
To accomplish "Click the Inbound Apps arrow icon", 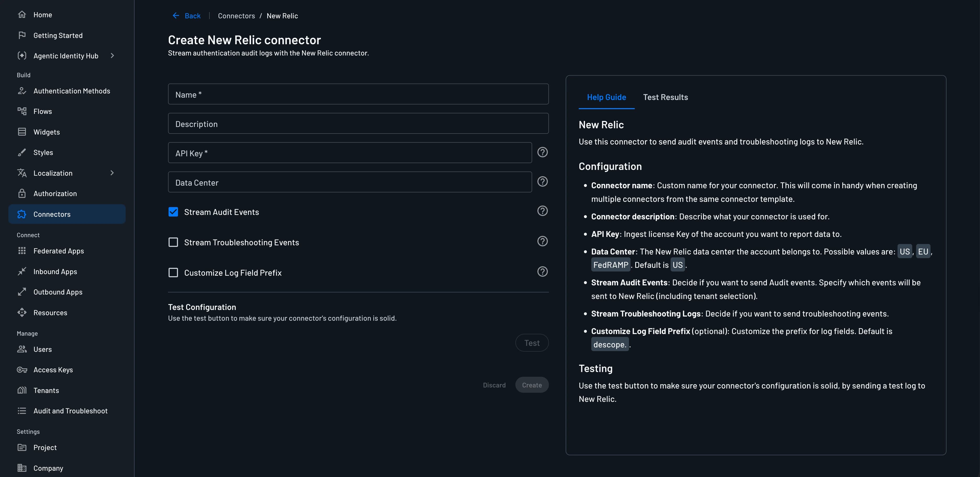I will click(22, 271).
